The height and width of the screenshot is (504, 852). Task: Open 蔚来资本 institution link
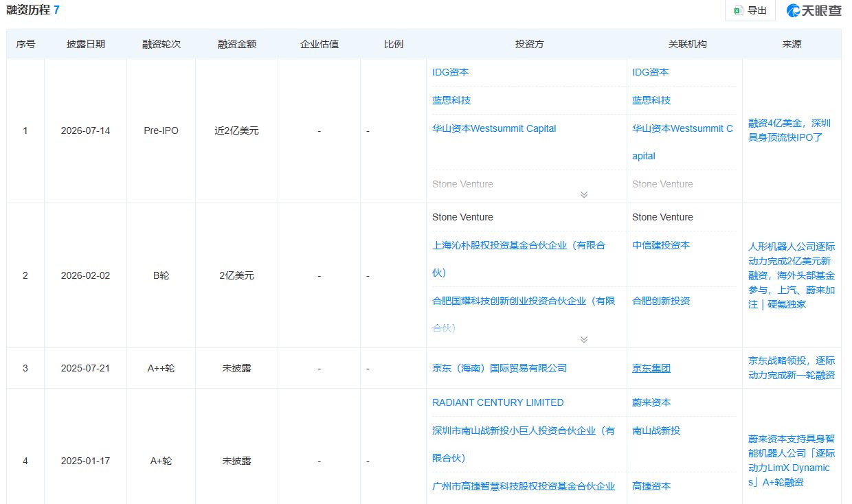[651, 402]
